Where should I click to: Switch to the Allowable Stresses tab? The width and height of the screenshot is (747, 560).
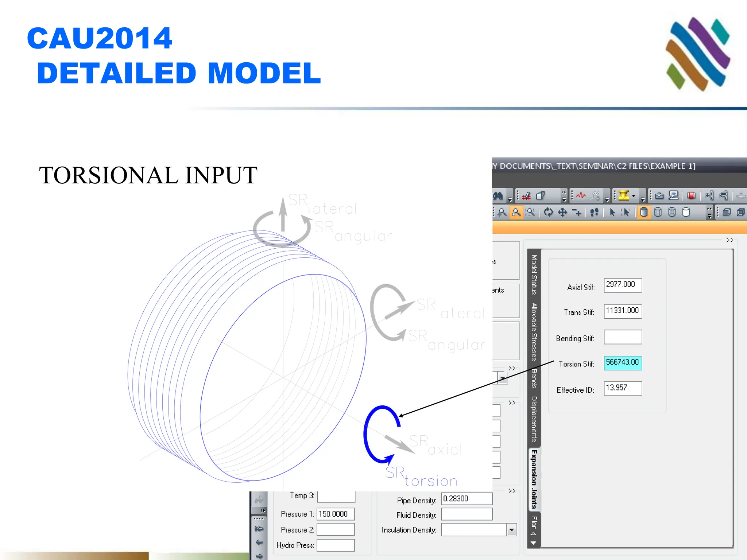click(534, 332)
